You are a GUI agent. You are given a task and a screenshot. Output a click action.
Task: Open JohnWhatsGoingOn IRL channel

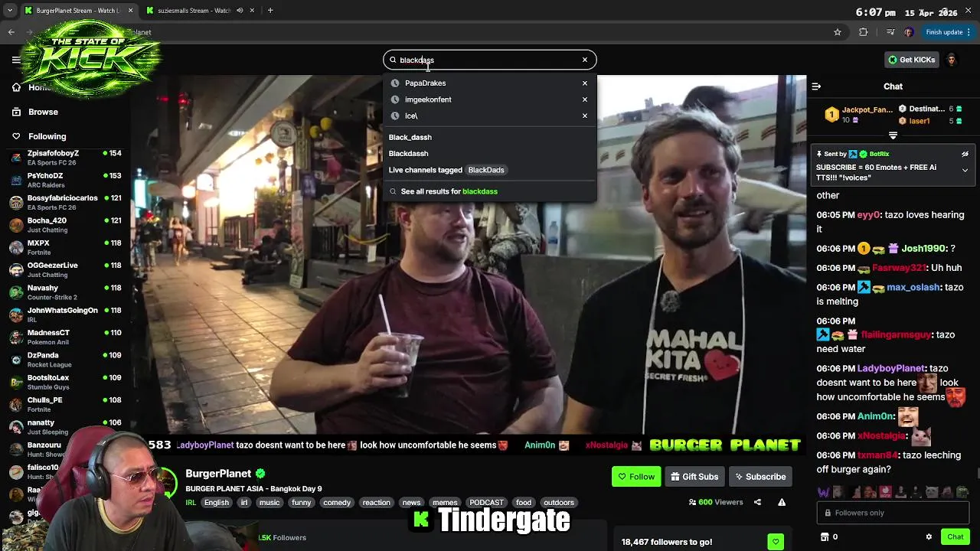click(65, 315)
